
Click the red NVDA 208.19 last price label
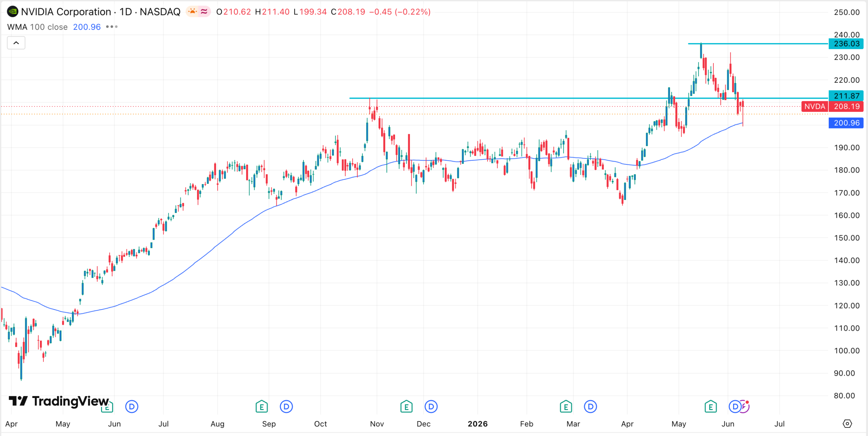point(832,106)
